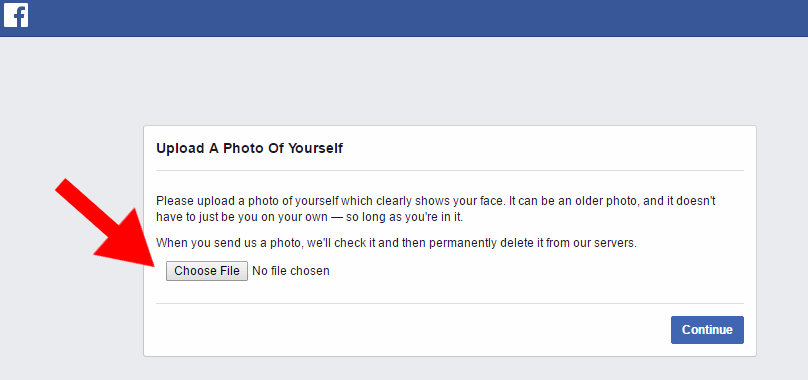808x380 pixels.
Task: Click the empty footer area left of Continue
Action: [x=407, y=330]
